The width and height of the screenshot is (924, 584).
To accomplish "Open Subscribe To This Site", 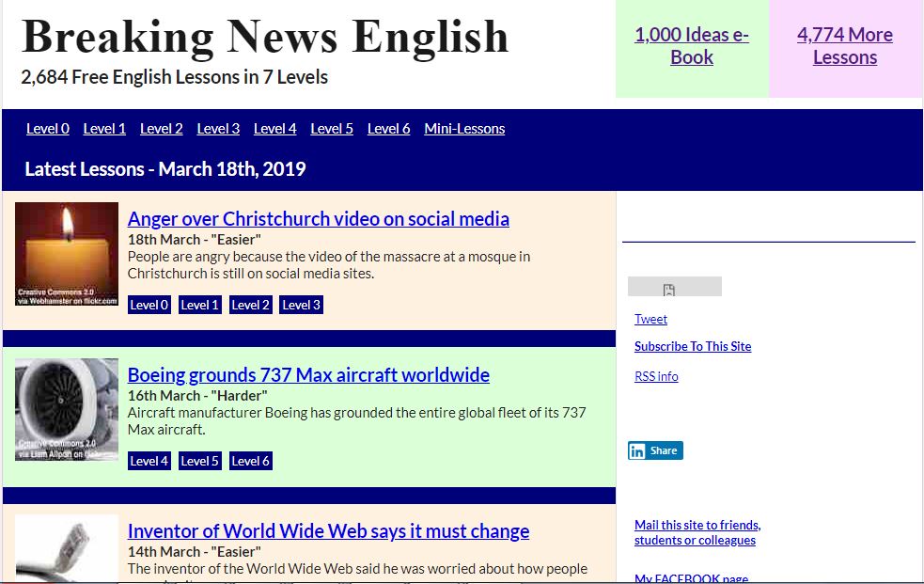I will coord(693,346).
